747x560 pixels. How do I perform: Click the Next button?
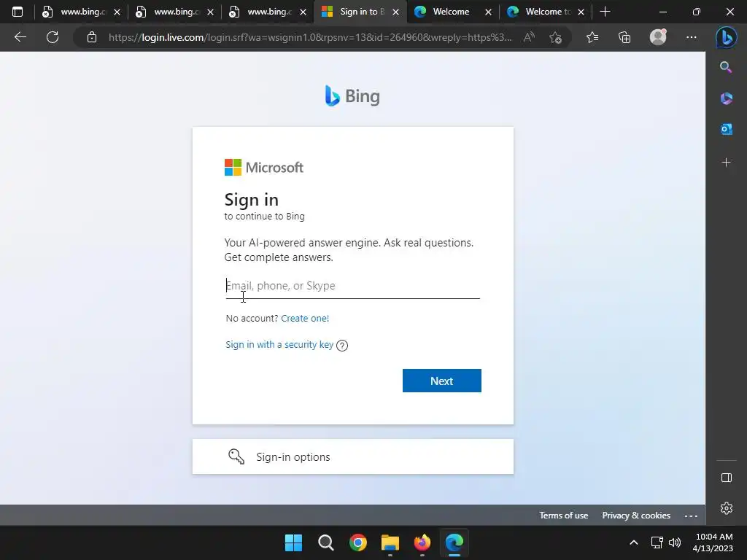point(441,381)
